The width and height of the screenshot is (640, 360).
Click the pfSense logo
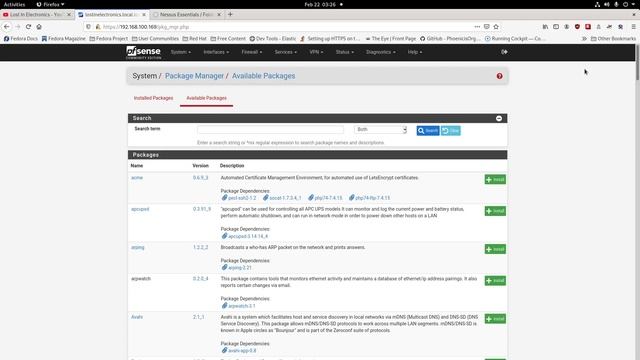(x=143, y=52)
